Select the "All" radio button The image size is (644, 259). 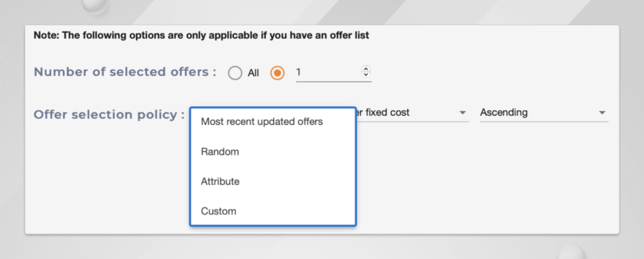[x=235, y=73]
